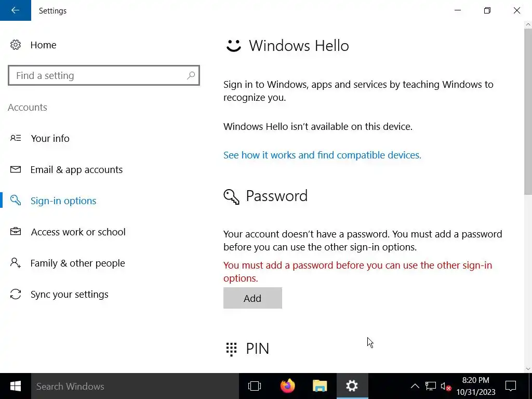Click the sync arrows icon
532x399 pixels.
tap(16, 294)
